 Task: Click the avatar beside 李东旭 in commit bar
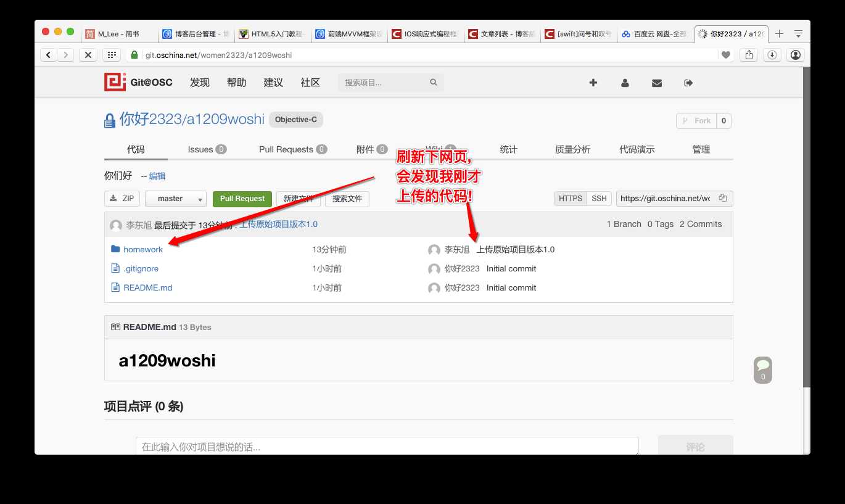116,225
